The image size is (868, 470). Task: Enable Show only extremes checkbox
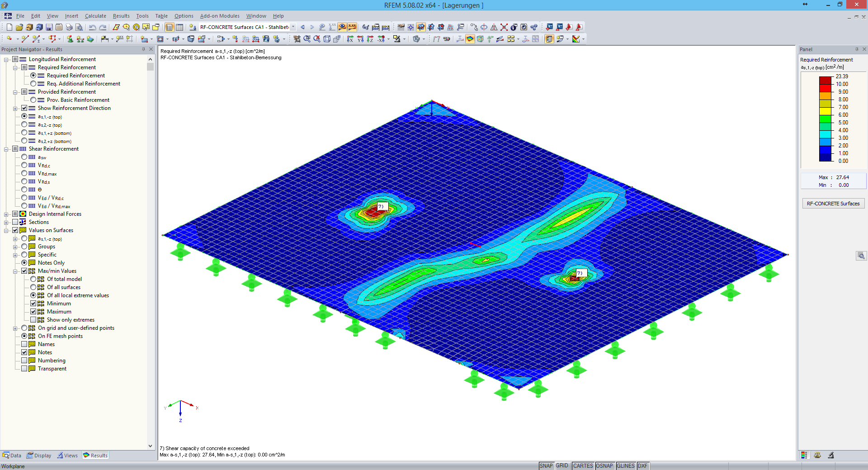pos(33,320)
